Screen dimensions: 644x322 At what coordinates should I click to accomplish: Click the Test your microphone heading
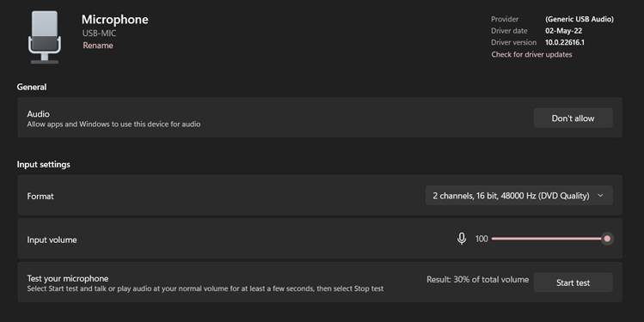(68, 278)
